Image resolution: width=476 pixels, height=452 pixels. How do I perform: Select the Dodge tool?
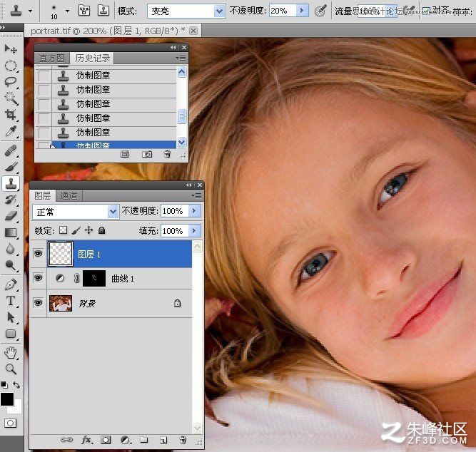(x=11, y=265)
